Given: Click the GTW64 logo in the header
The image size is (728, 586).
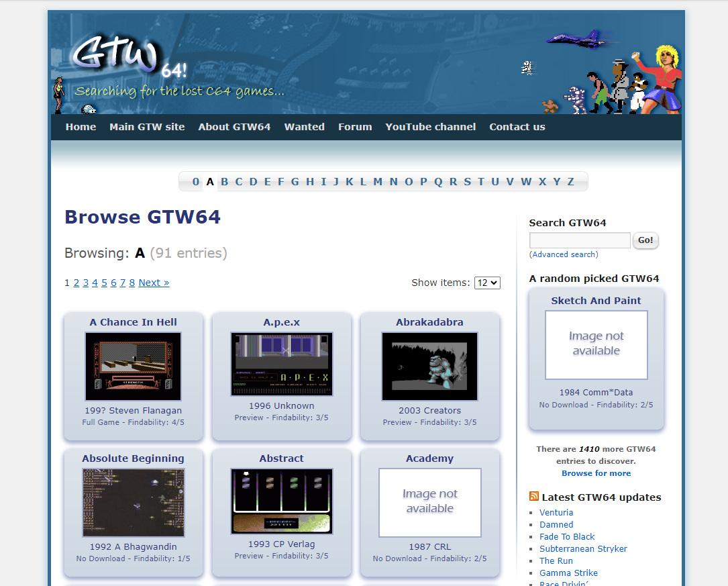Looking at the screenshot, I should 129,56.
